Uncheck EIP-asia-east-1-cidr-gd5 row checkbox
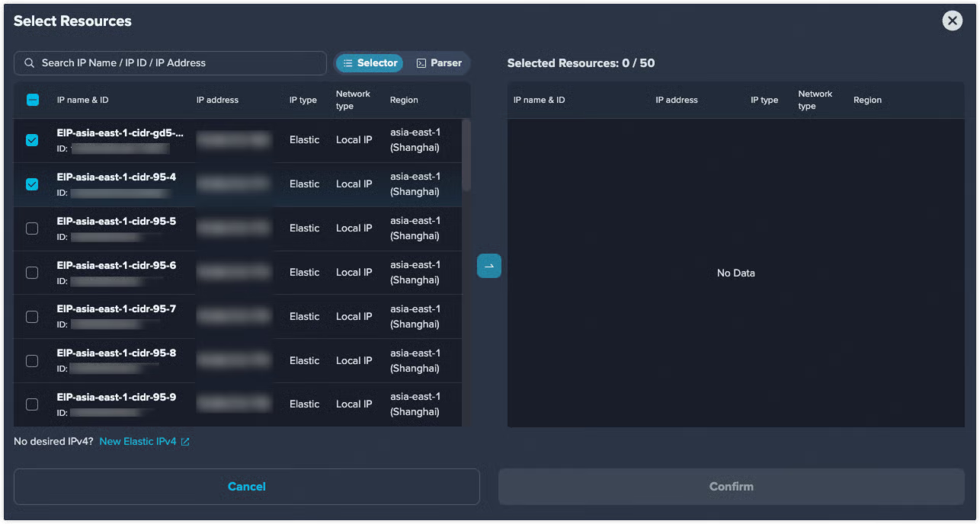The width and height of the screenshot is (980, 524). pos(32,140)
